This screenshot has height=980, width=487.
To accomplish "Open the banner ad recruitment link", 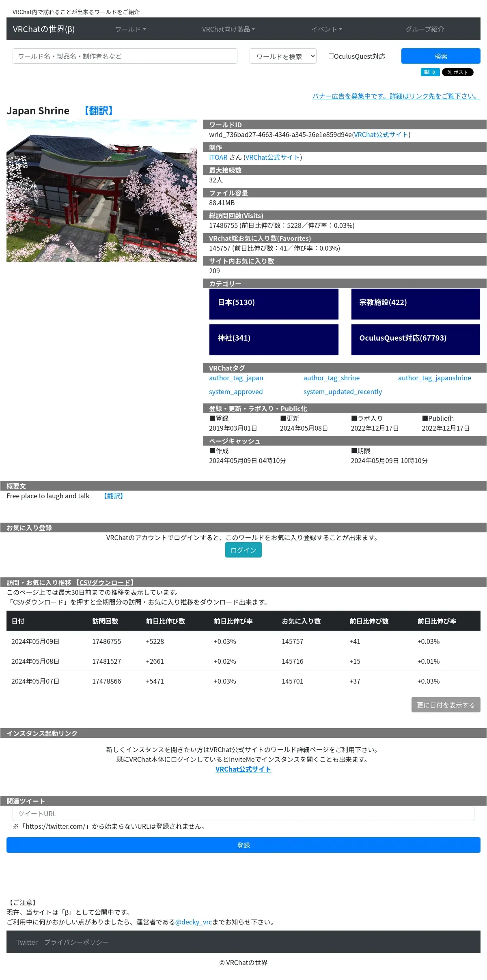I will [x=396, y=96].
